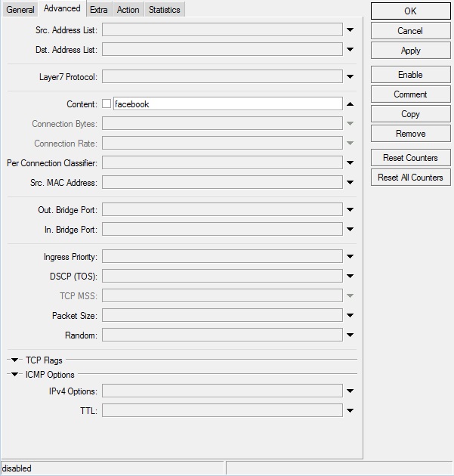Tick the Content invert checkbox
454x476 pixels.
(107, 104)
